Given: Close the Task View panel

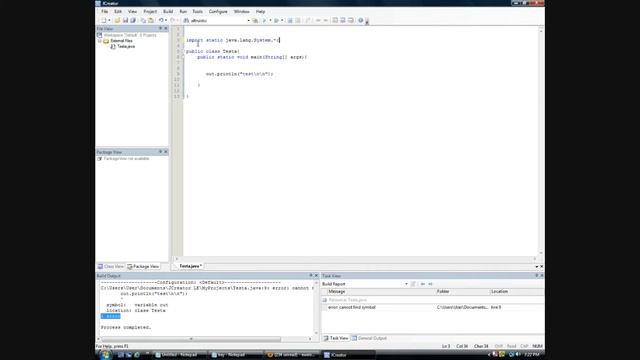Looking at the screenshot, I should click(x=542, y=276).
